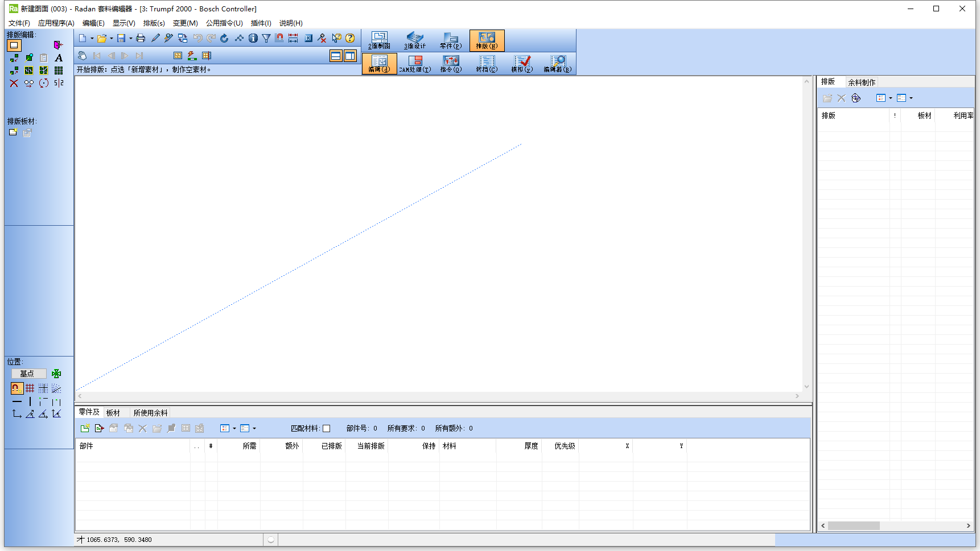Click the right panel horizontal scrollbar thumb
The image size is (980, 551).
pos(854,526)
